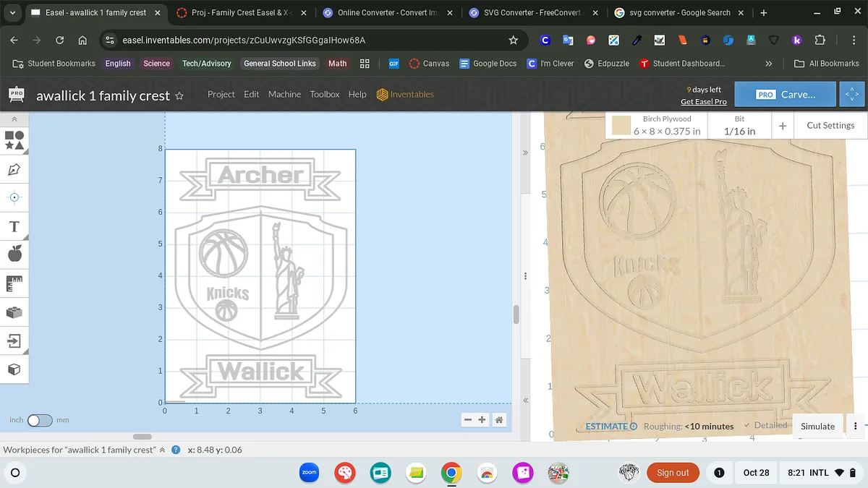Click the Birch Plywood material swatch

[x=621, y=126]
